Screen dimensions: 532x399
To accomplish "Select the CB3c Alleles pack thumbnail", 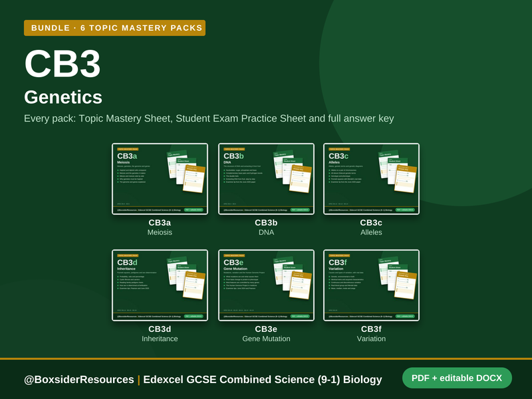I will point(372,179).
